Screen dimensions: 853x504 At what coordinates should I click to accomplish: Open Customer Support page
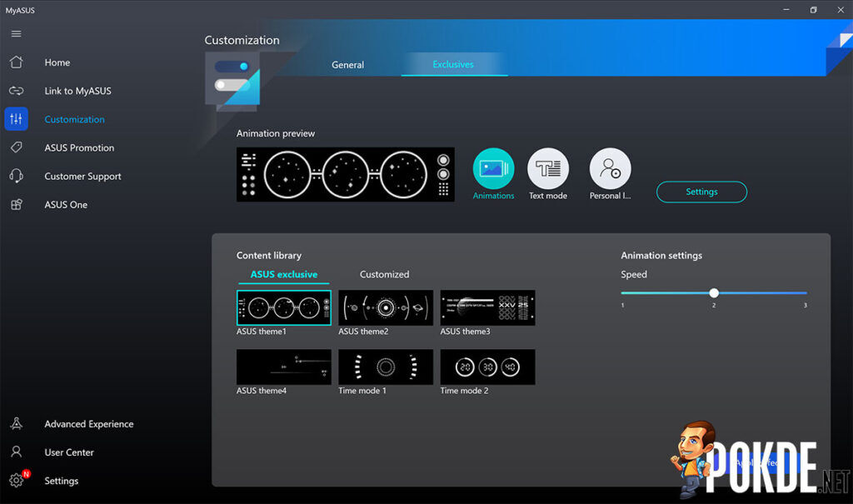tap(82, 177)
